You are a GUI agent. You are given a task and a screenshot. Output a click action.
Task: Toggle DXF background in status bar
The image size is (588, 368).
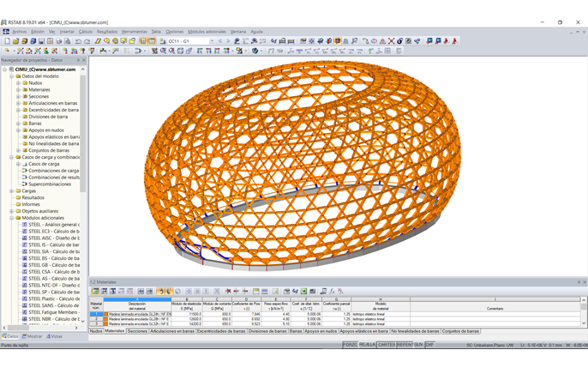429,345
